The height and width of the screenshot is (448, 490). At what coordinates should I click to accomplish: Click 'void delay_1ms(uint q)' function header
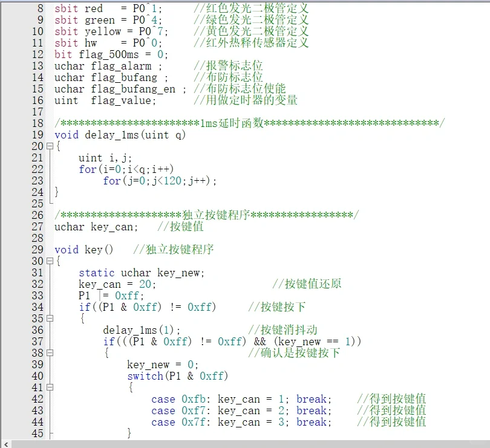[x=120, y=135]
